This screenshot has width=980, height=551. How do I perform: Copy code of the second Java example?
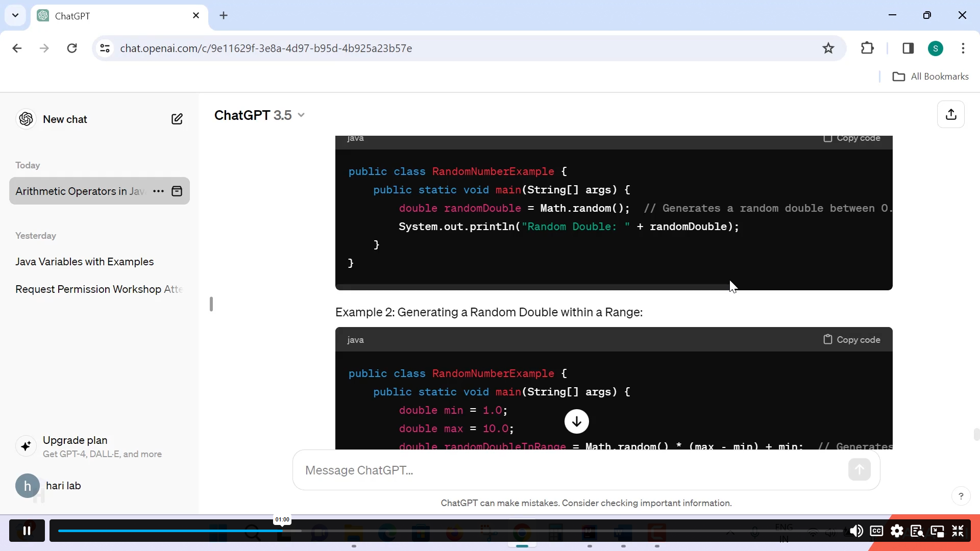pyautogui.click(x=851, y=340)
